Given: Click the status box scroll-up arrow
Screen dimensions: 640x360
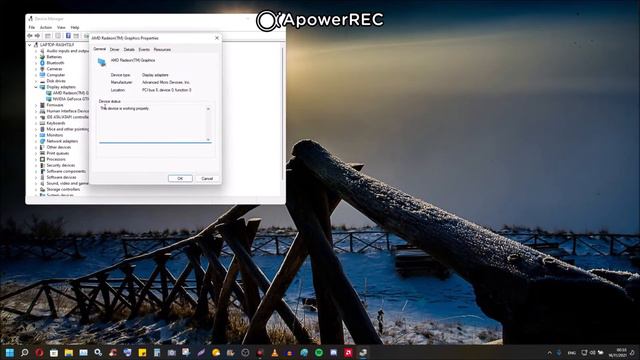Looking at the screenshot, I should tap(208, 109).
